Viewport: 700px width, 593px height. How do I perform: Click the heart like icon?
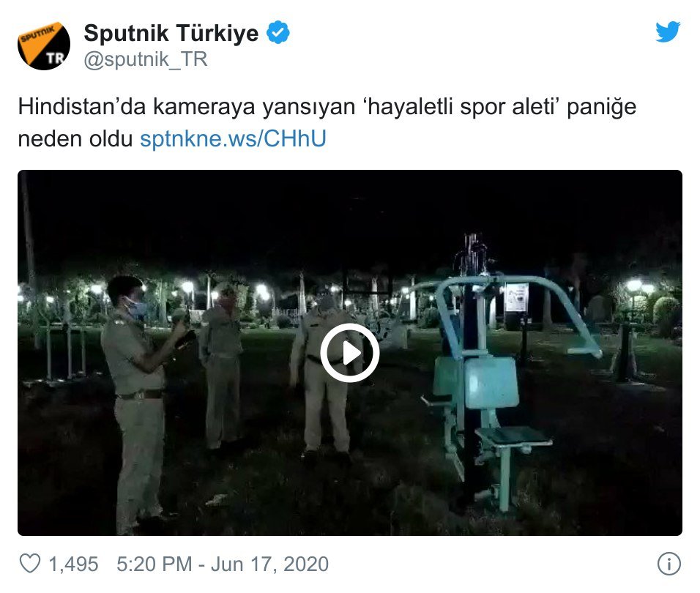(30, 563)
